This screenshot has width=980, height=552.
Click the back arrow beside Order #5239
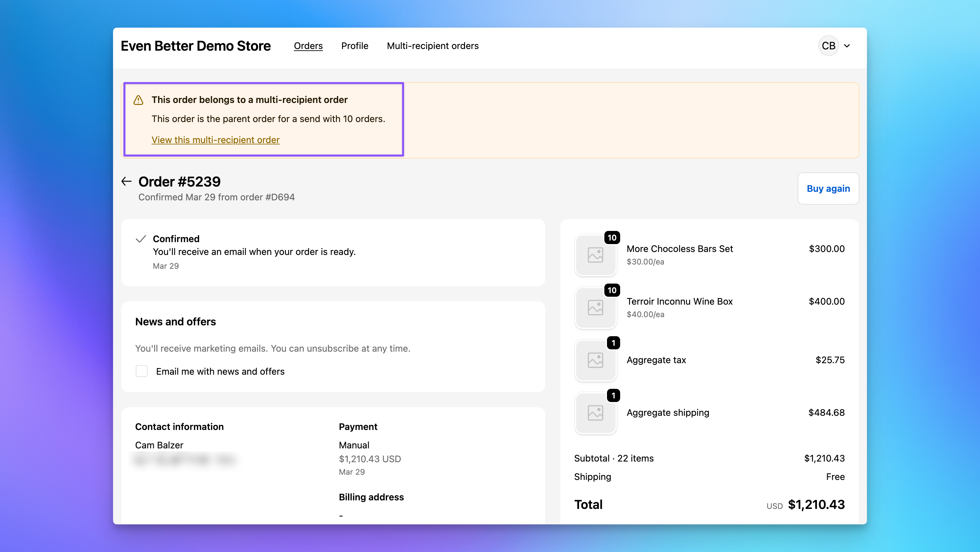tap(126, 181)
